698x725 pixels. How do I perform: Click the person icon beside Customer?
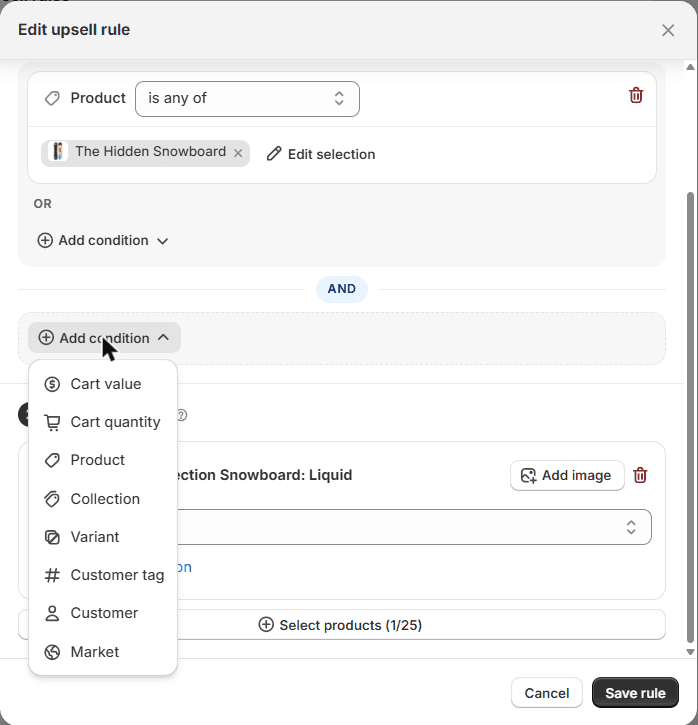52,613
